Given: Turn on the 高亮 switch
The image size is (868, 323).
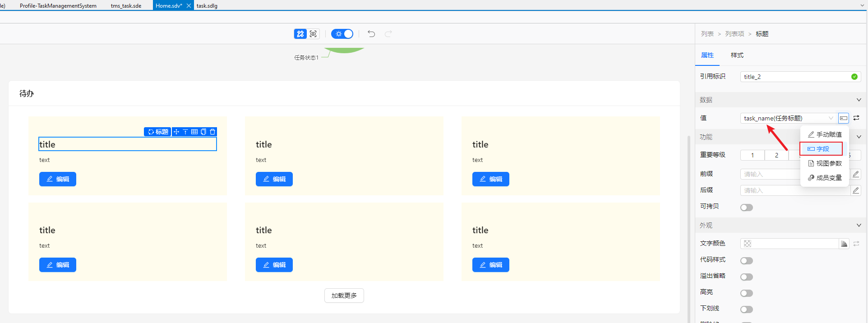Looking at the screenshot, I should tap(747, 293).
